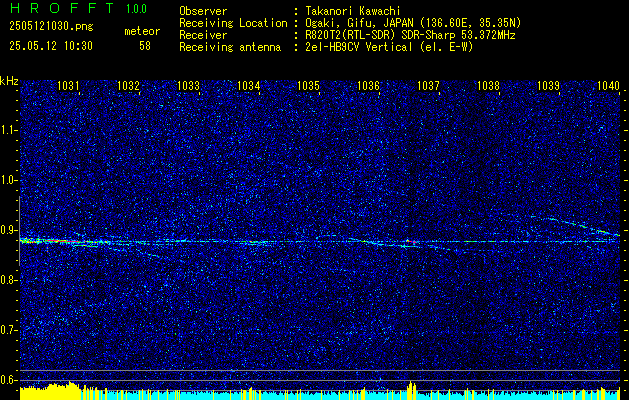This screenshot has width=629, height=400.
Task: Click time marker 1034
Action: [x=248, y=85]
